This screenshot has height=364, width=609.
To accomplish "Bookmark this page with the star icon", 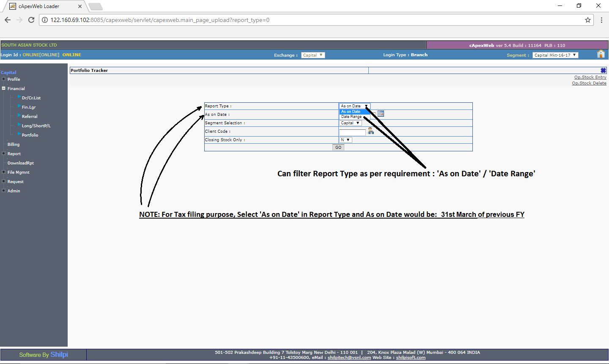I will pos(588,20).
